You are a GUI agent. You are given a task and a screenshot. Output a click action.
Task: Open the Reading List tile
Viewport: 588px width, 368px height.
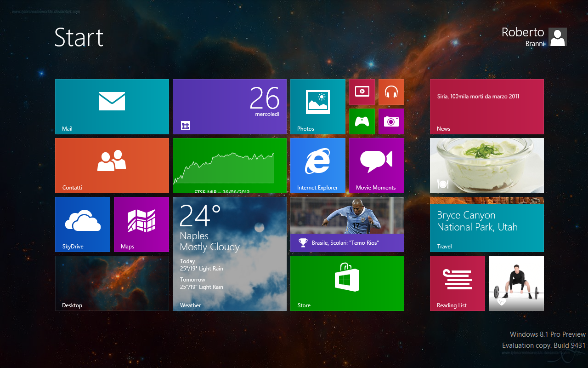(458, 283)
